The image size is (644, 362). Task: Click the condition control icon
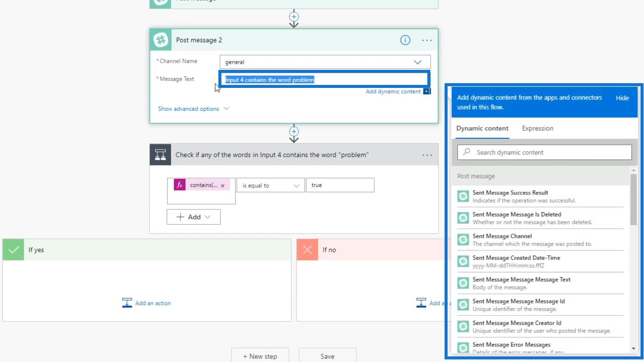[x=160, y=155]
